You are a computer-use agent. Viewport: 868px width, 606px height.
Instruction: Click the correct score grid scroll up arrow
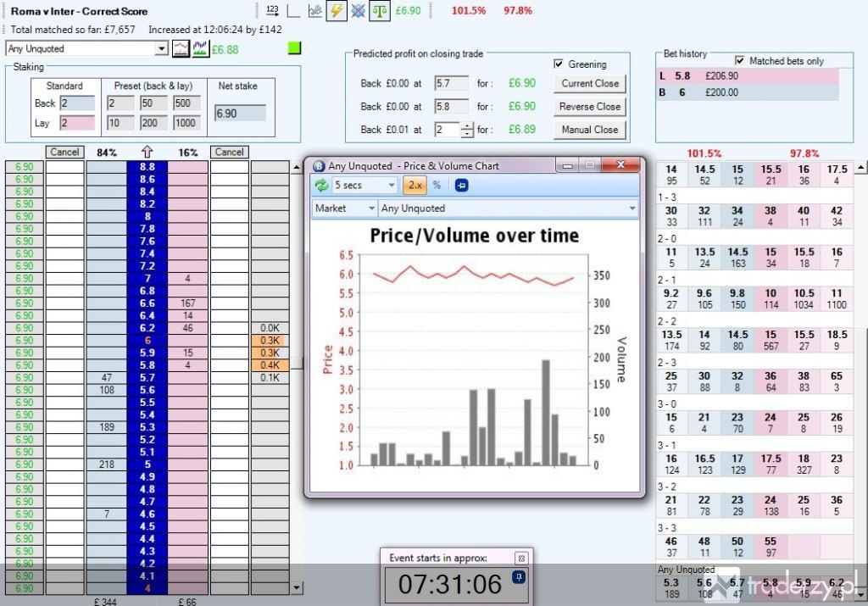pos(861,167)
